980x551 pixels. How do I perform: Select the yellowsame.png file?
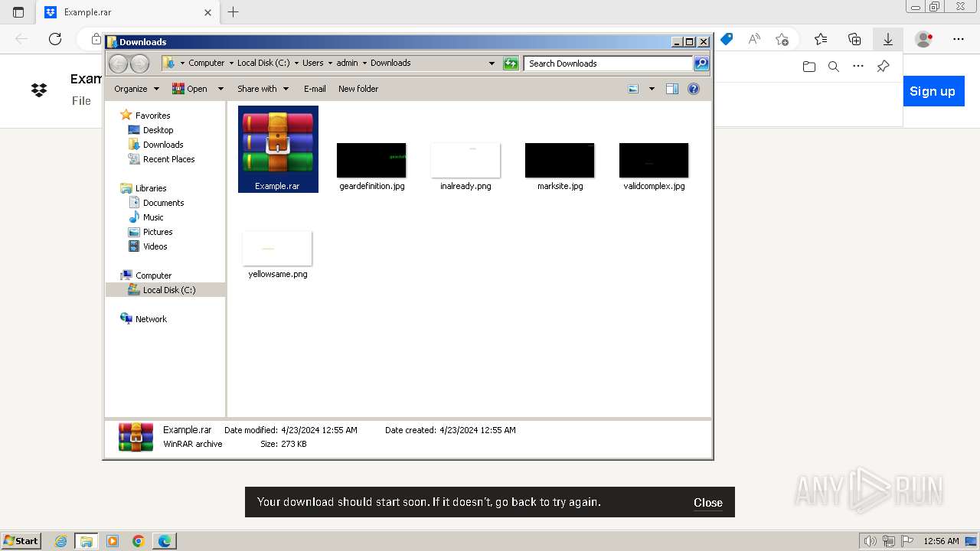277,255
